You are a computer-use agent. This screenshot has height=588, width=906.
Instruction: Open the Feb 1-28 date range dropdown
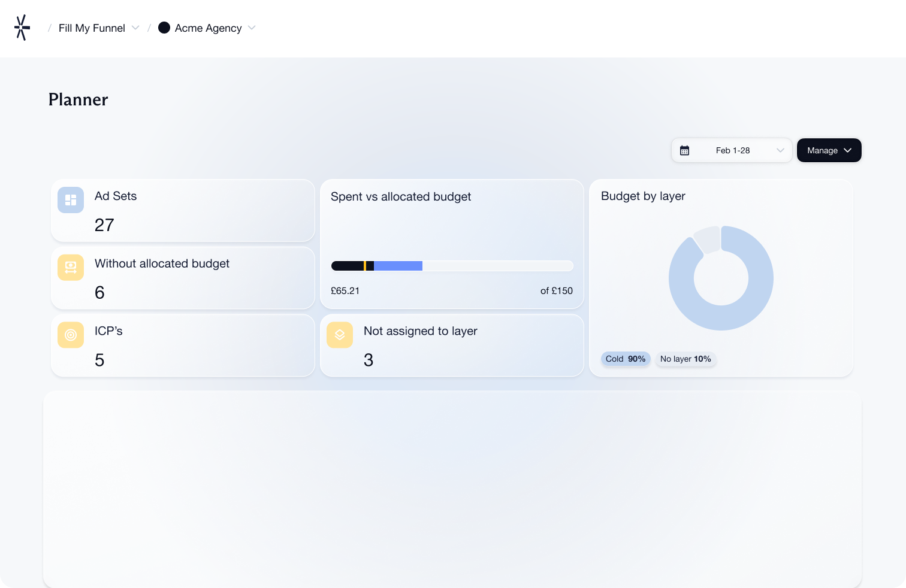pos(732,150)
